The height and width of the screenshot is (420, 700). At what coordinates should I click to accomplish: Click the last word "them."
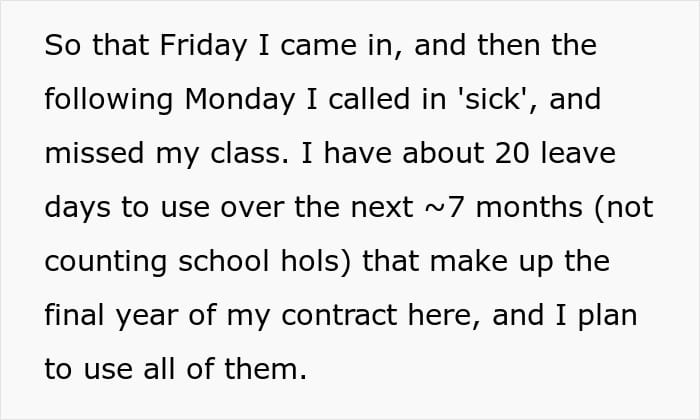(x=266, y=369)
